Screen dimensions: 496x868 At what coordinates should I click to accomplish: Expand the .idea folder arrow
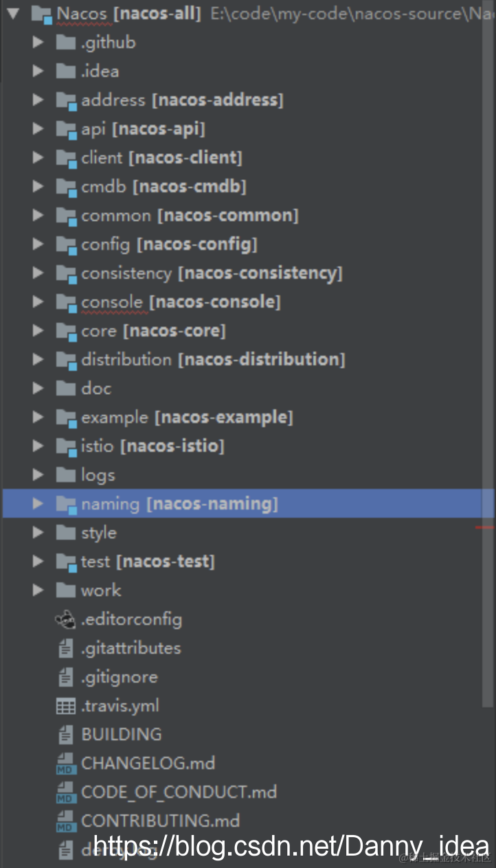[38, 71]
